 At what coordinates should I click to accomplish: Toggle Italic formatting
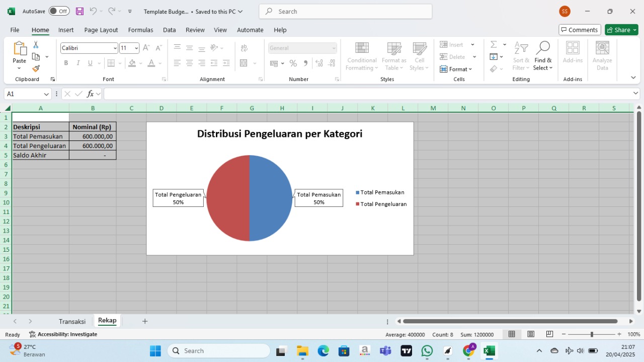coord(78,63)
